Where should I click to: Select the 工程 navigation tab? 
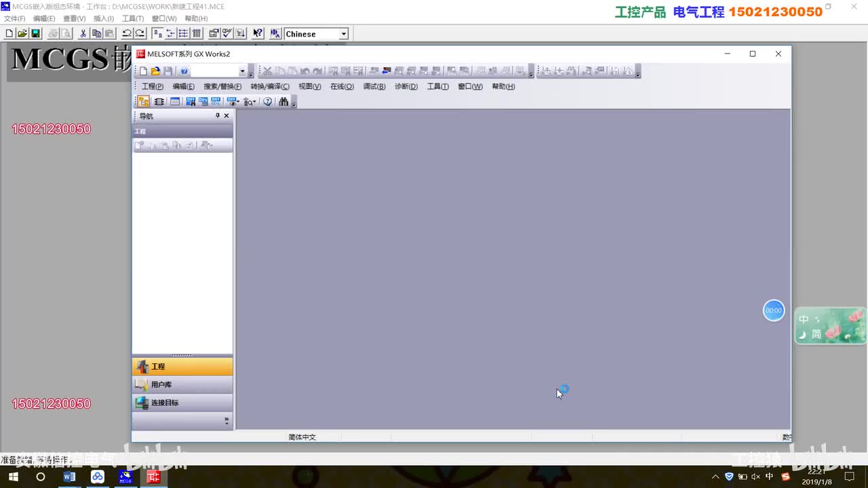(x=182, y=367)
